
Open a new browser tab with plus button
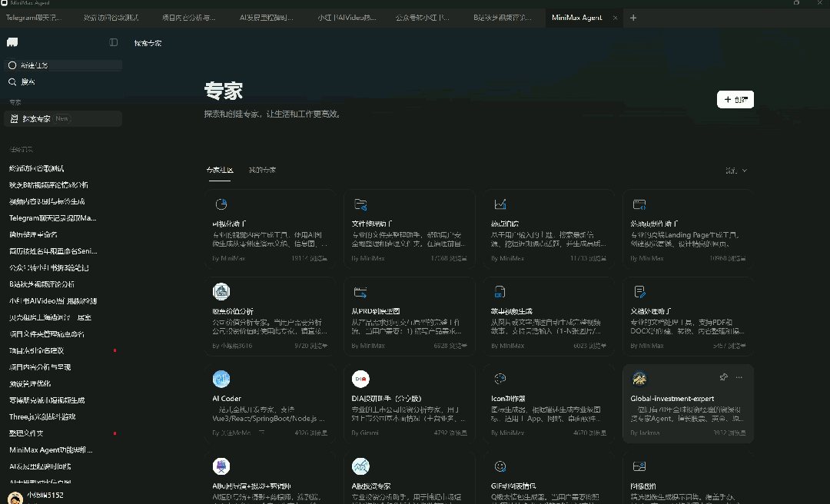coord(633,18)
